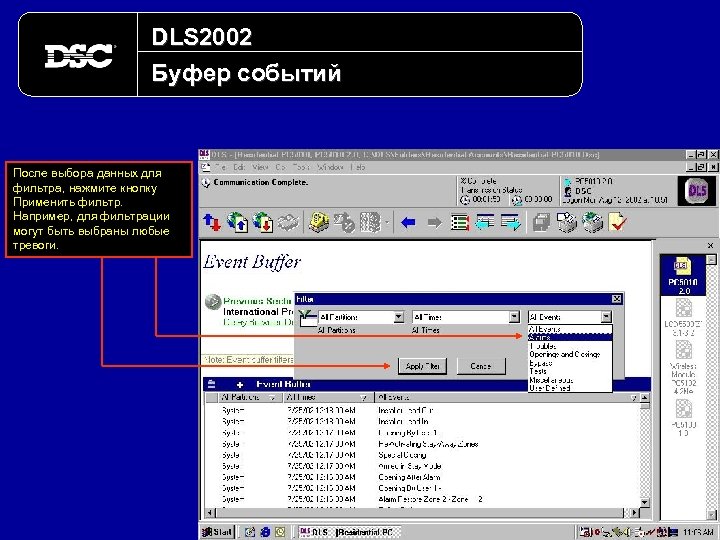The width and height of the screenshot is (720, 540).
Task: Click the table icon with right cyan arrow
Action: tap(511, 222)
